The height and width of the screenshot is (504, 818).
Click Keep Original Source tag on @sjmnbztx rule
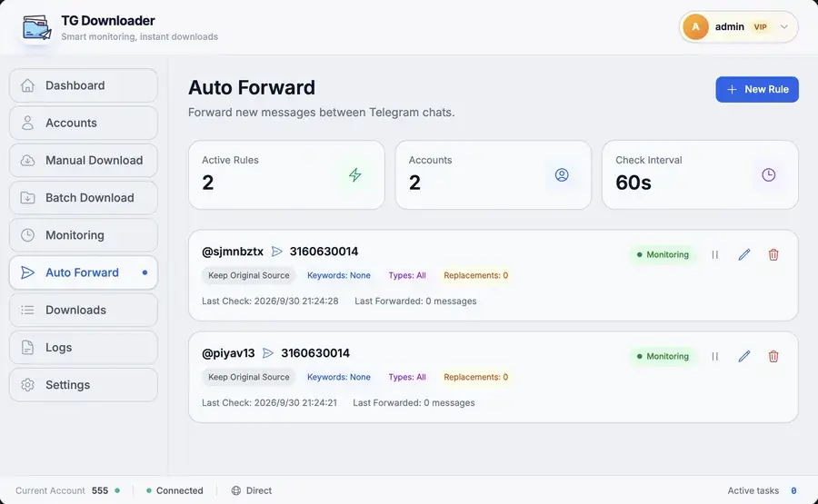coord(249,275)
